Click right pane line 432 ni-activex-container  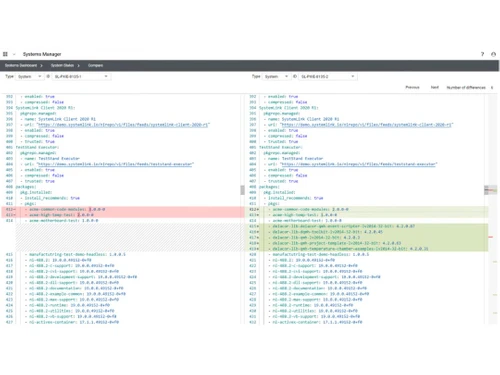coord(315,322)
